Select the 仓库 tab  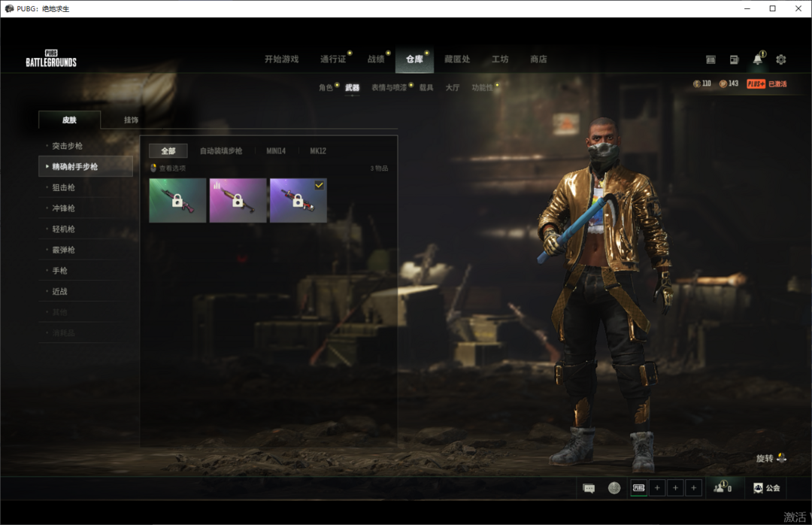point(414,59)
